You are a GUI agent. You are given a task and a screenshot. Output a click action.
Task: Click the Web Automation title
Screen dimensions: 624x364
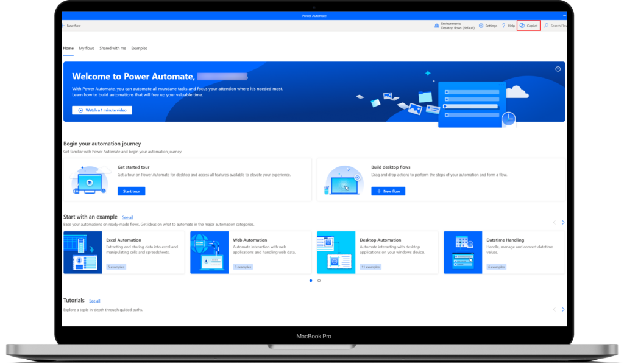coord(250,240)
